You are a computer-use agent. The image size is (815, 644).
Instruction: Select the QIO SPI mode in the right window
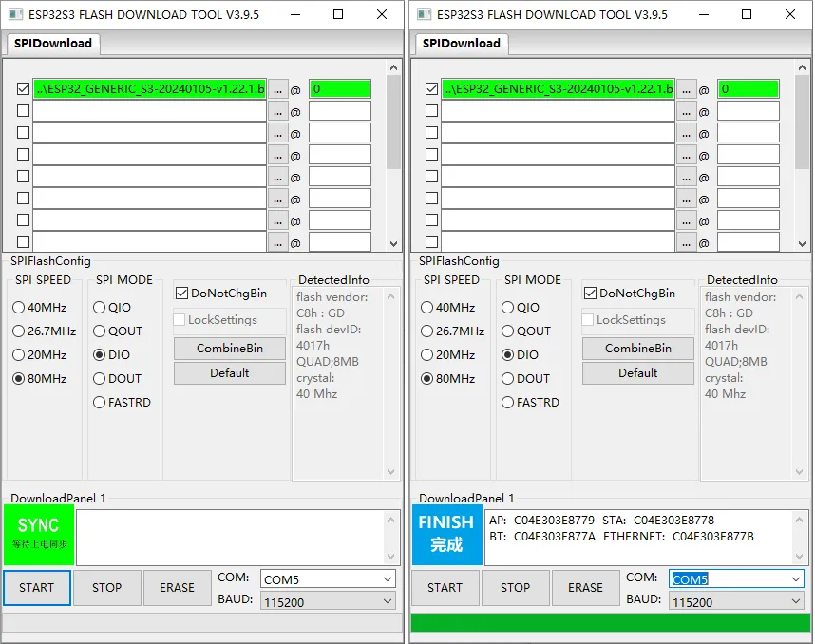click(x=508, y=308)
